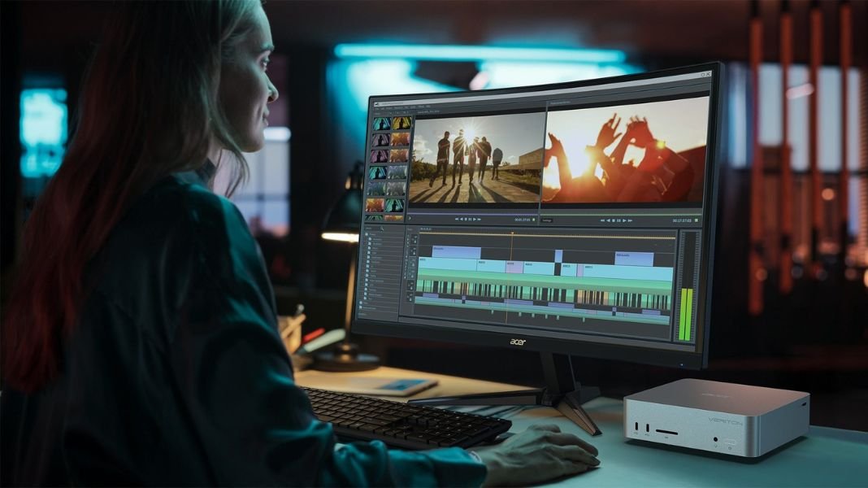
Task: Click the right preview showing raised hands
Action: click(625, 150)
